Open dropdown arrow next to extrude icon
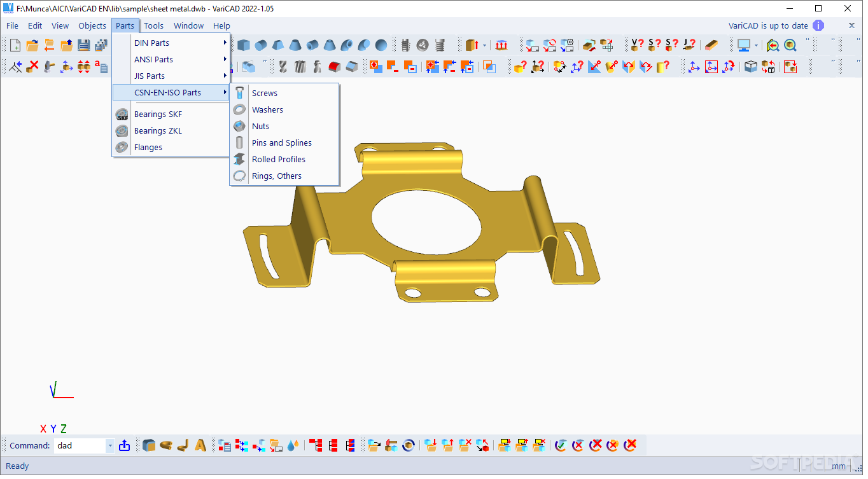The height and width of the screenshot is (479, 868). coord(484,45)
